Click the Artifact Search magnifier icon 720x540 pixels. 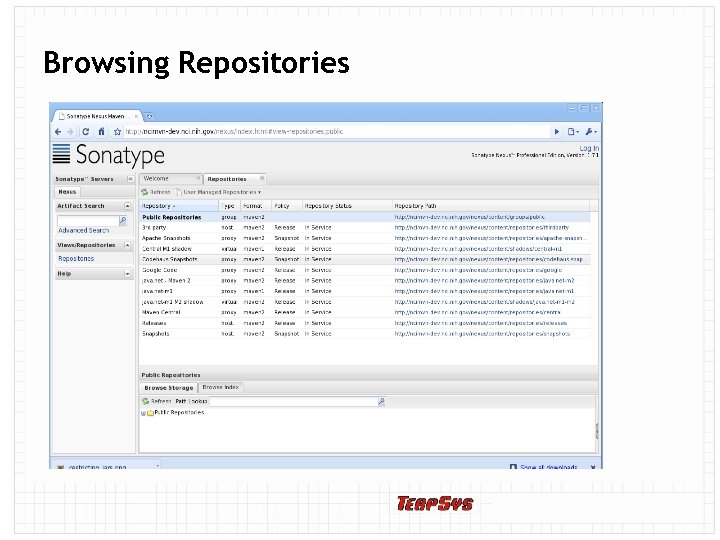tap(123, 221)
